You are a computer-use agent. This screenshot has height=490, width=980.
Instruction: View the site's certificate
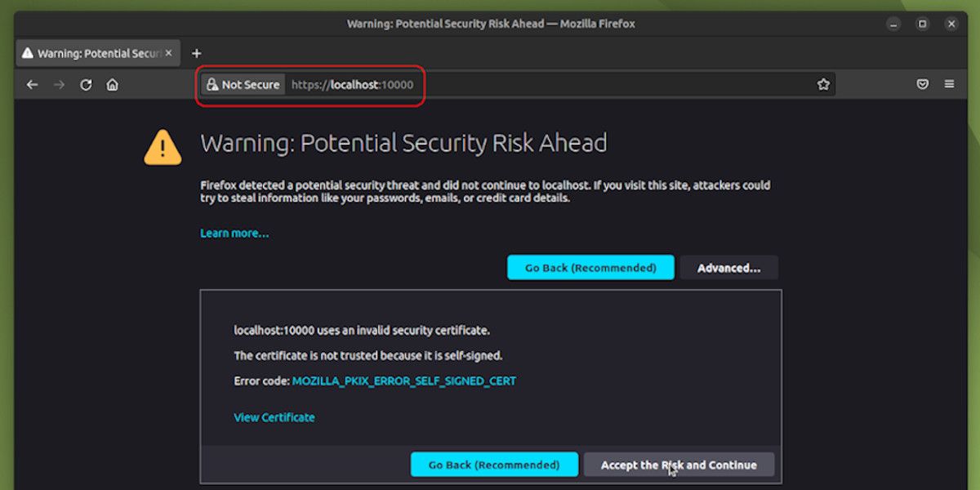(274, 417)
